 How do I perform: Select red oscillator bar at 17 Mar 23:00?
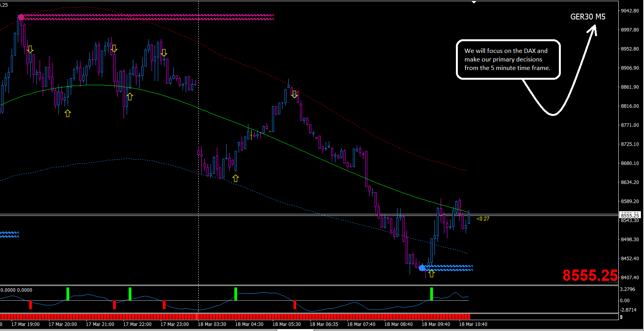(x=164, y=305)
